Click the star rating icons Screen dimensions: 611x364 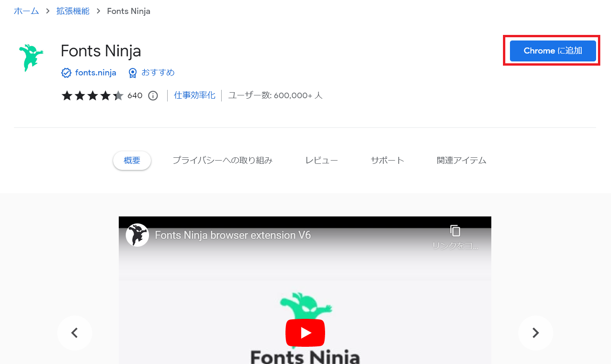pyautogui.click(x=93, y=95)
